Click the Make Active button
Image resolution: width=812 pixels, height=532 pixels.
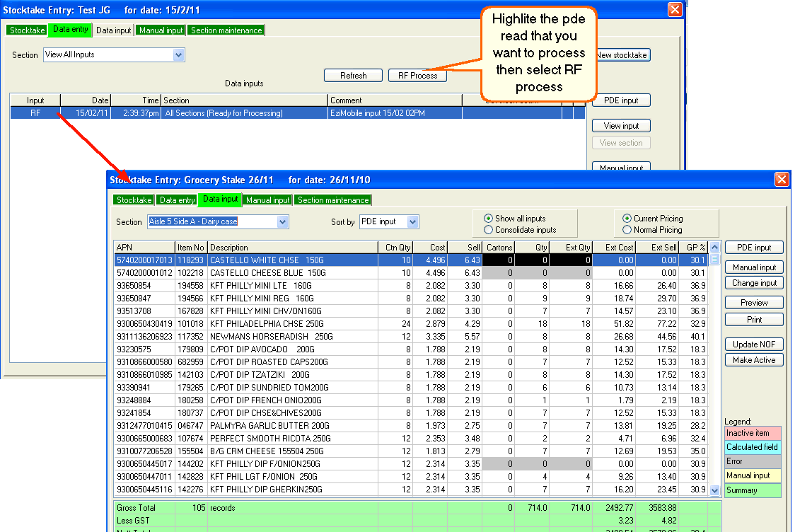[754, 360]
